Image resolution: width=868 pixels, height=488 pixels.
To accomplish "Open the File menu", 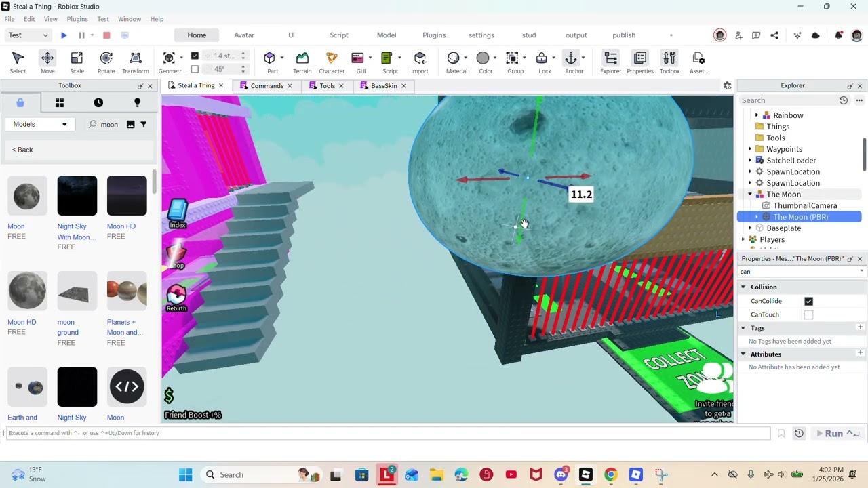I will (9, 19).
